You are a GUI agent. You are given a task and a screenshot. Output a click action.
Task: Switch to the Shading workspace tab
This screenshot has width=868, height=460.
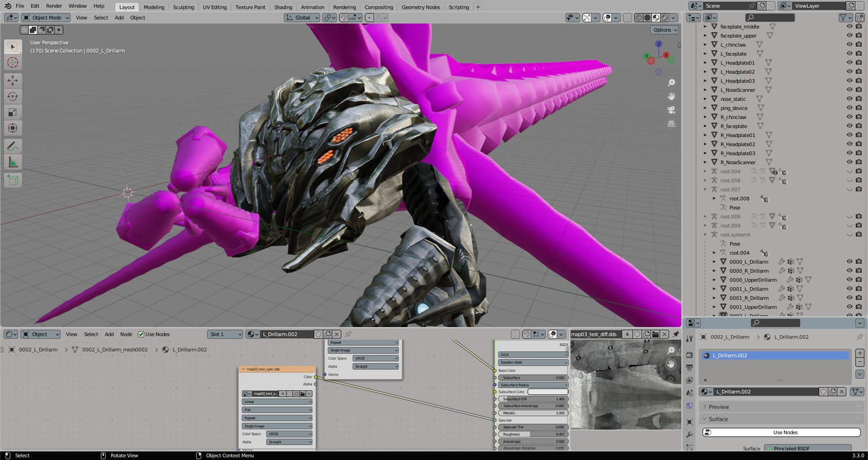(x=283, y=7)
